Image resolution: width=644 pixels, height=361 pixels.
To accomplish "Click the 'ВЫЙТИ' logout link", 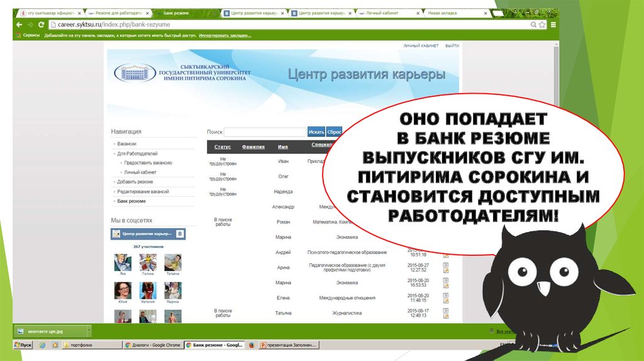I will pos(452,46).
